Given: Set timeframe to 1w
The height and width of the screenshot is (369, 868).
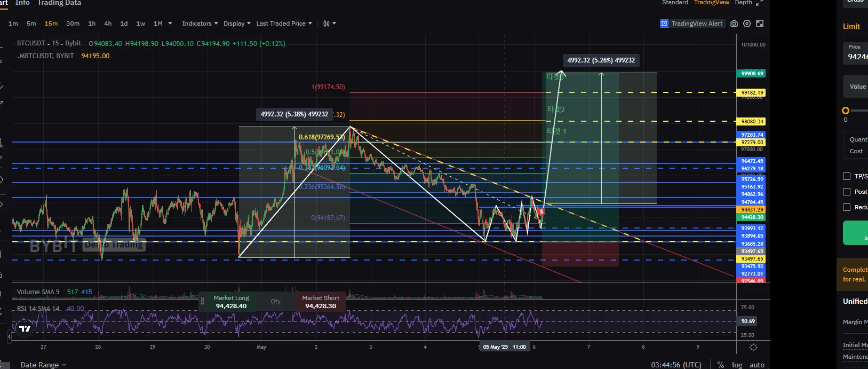Looking at the screenshot, I should pos(141,23).
